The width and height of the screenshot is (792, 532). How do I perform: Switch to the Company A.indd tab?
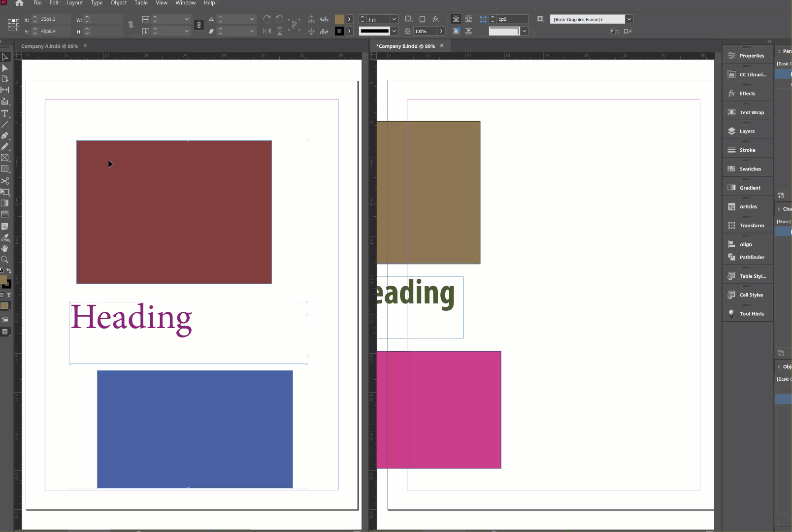click(49, 46)
